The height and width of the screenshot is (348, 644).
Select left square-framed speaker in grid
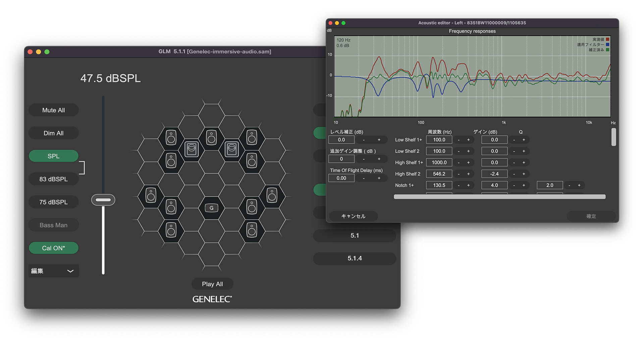192,149
